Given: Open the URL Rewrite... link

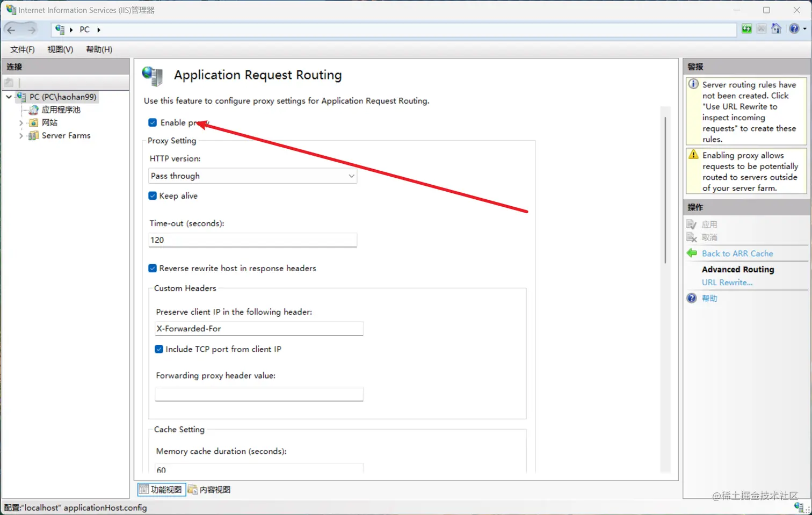Looking at the screenshot, I should (727, 282).
